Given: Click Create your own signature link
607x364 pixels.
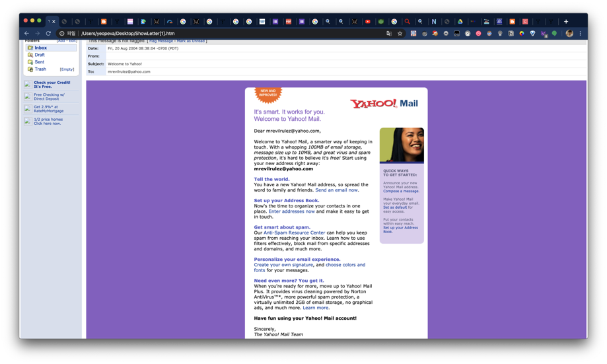Looking at the screenshot, I should click(283, 265).
